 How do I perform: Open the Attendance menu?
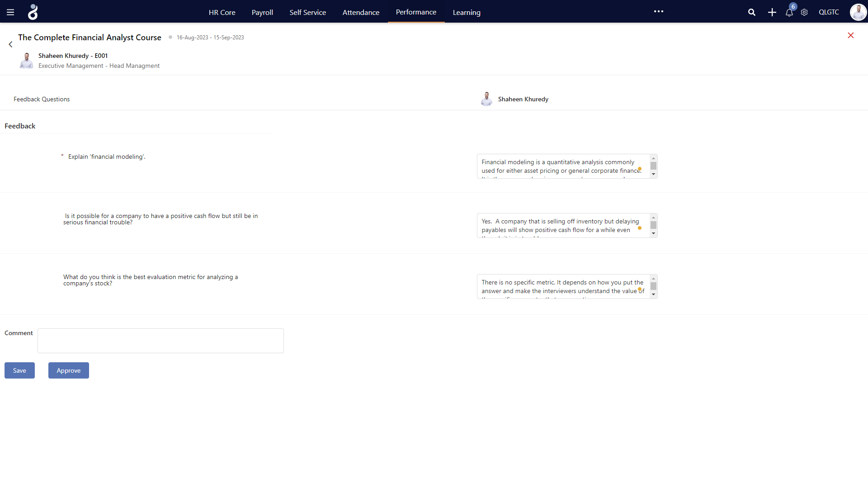(x=361, y=12)
